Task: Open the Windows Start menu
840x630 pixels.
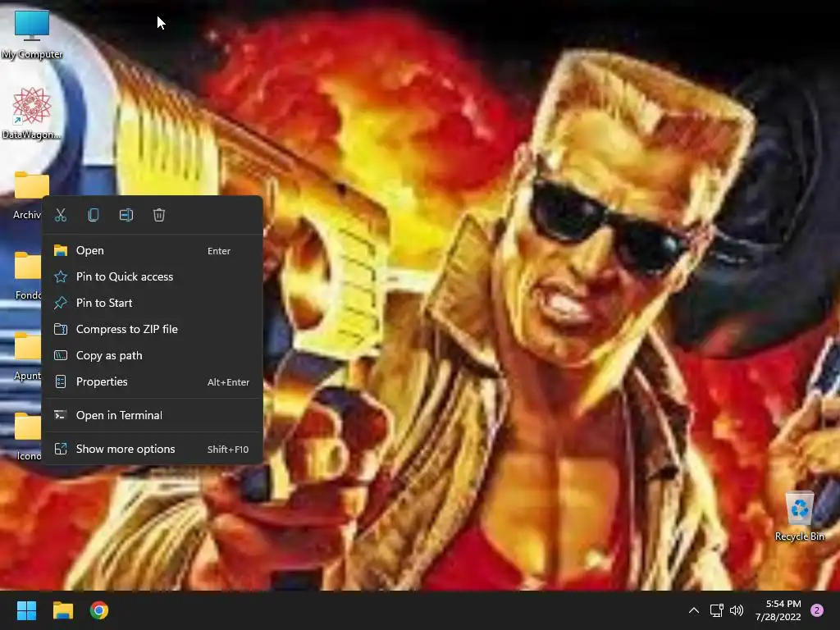Action: (26, 610)
